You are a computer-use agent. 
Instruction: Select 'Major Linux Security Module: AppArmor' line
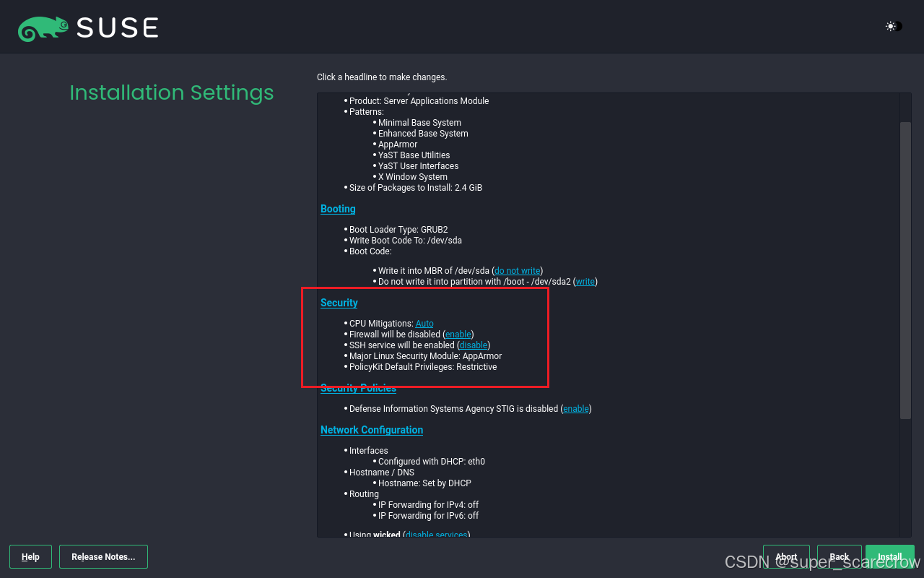point(425,356)
